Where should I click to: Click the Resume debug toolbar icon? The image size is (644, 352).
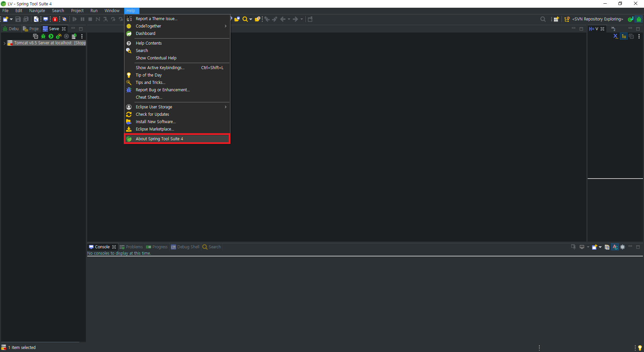click(x=75, y=19)
